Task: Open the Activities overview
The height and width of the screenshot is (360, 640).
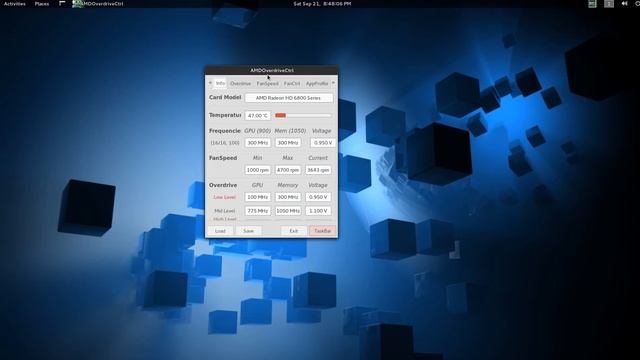Action: point(15,4)
